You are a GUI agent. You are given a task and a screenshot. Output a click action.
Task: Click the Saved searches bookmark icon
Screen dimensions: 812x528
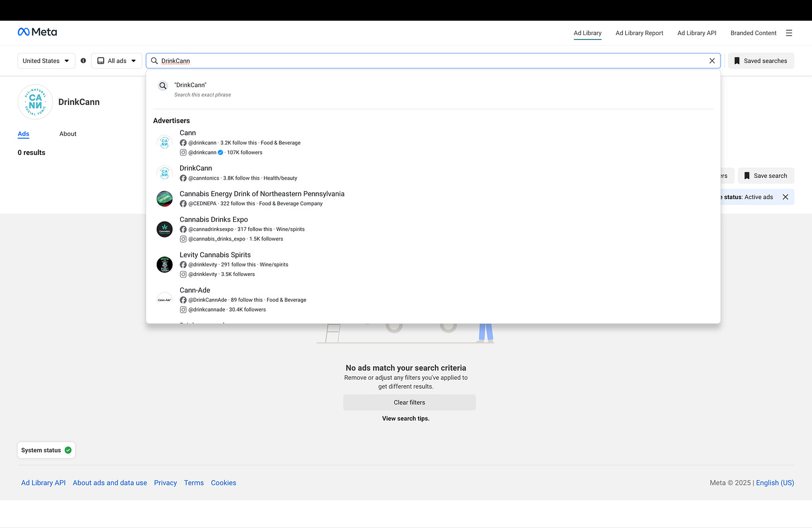[x=737, y=61]
